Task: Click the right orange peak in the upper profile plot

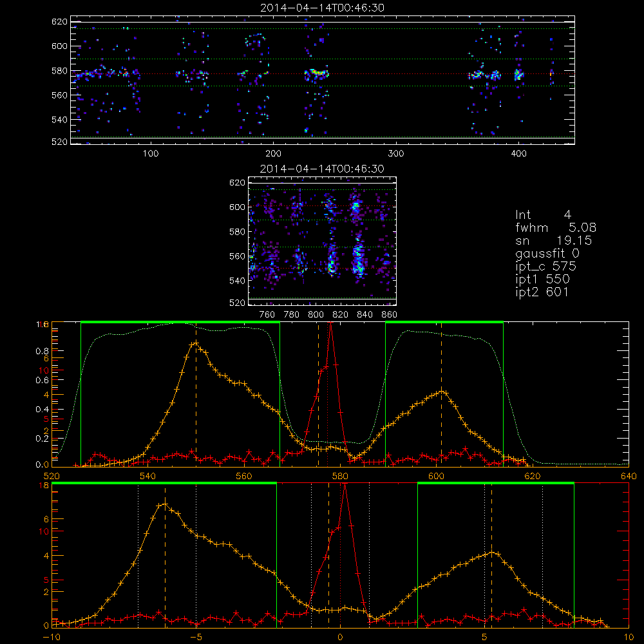Action: 442,392
